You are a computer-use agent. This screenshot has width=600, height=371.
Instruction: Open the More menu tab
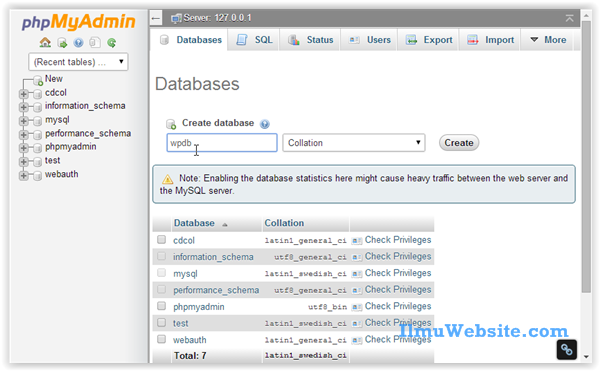tap(548, 40)
